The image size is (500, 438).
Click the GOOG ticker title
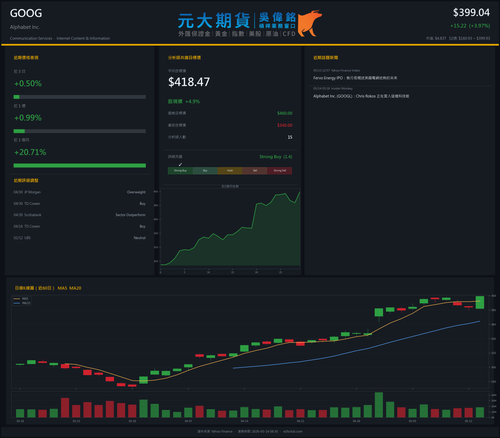[26, 13]
